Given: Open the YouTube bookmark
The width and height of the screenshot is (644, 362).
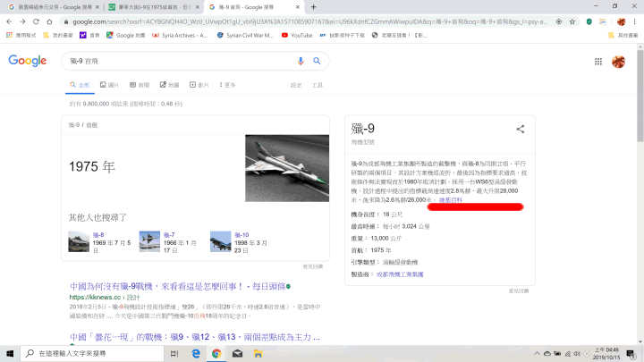Looking at the screenshot, I should 297,35.
